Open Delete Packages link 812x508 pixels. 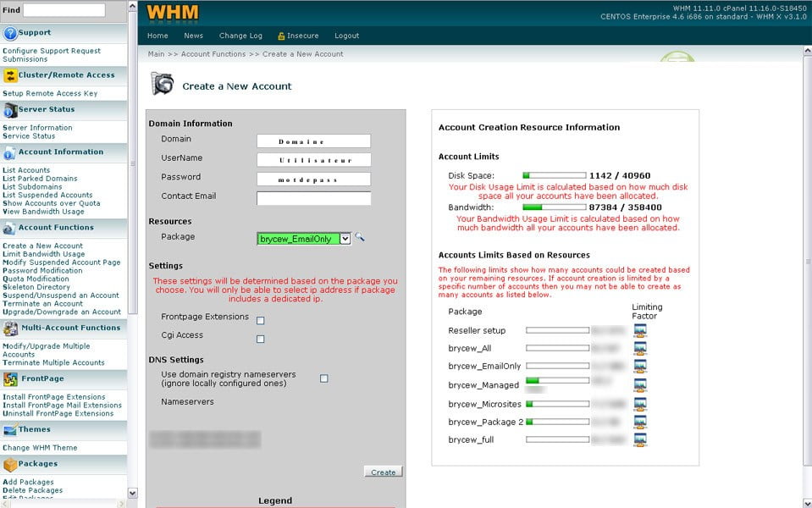click(33, 490)
